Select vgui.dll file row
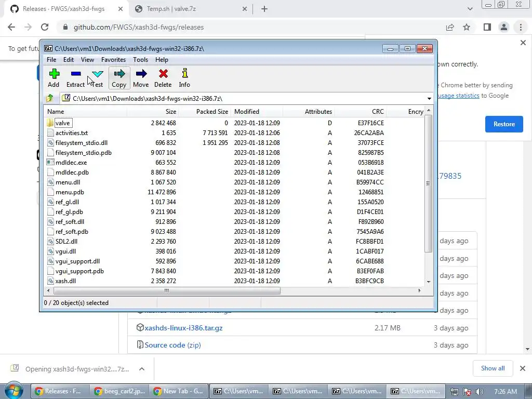 234,251
